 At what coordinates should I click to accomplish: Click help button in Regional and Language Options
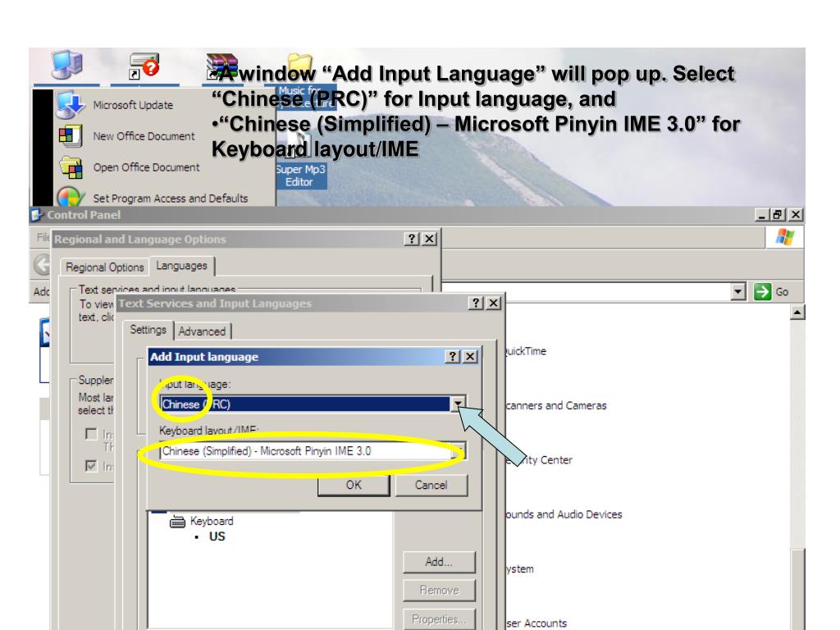point(411,239)
